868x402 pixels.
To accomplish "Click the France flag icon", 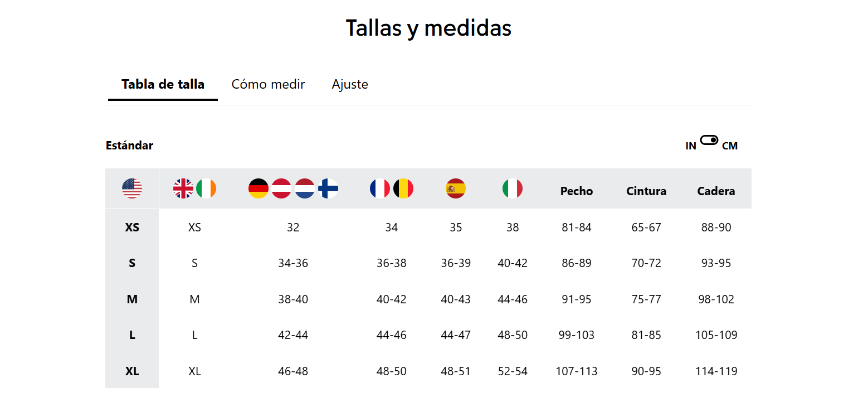I will (x=380, y=188).
